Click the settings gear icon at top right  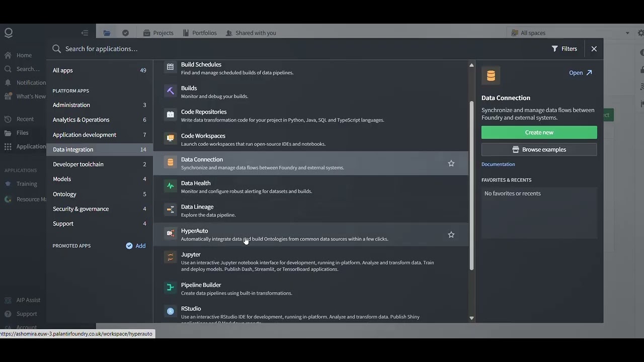pyautogui.click(x=640, y=33)
